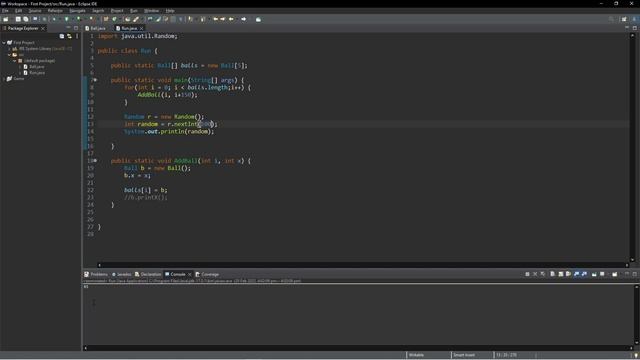The width and height of the screenshot is (640, 360).
Task: Toggle Scroll Lock in Console toolbar
Action: point(561,274)
